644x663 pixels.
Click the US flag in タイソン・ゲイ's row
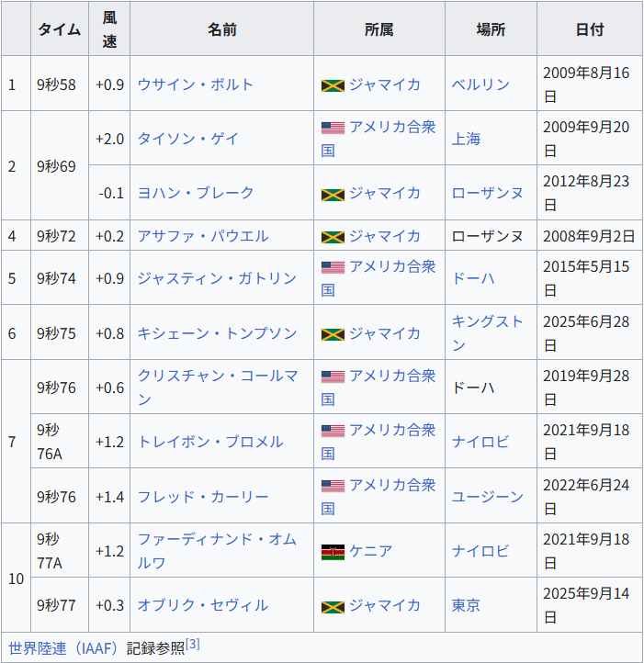(x=333, y=128)
